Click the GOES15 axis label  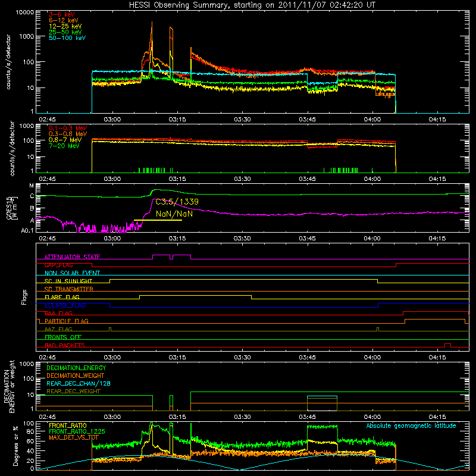(x=12, y=208)
